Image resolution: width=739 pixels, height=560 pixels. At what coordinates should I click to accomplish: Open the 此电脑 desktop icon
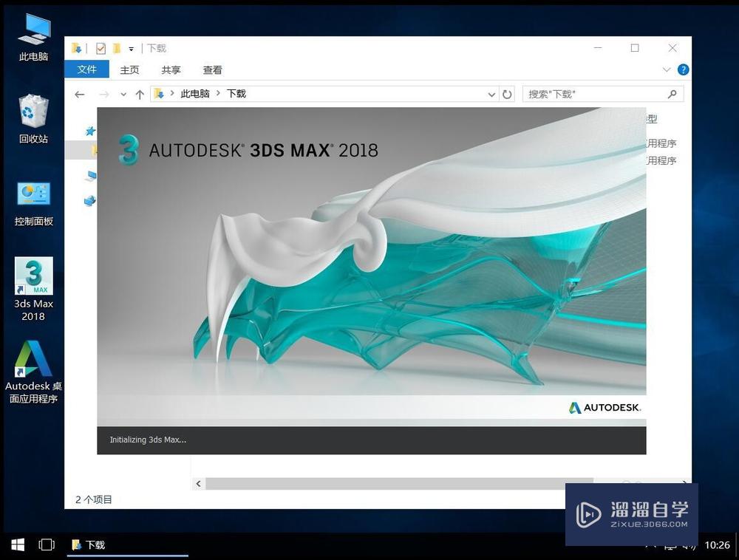click(x=33, y=38)
